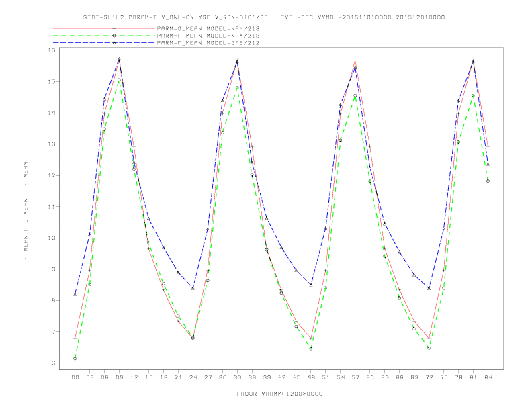Click y-axis tick label 8
Viewport: 532px width, 411px height.
click(54, 300)
